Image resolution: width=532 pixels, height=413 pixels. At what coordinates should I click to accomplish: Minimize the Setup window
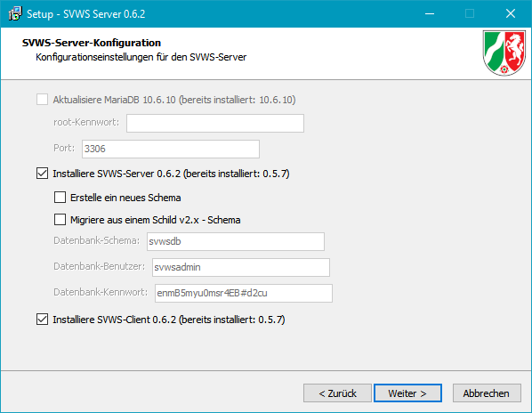(x=430, y=14)
